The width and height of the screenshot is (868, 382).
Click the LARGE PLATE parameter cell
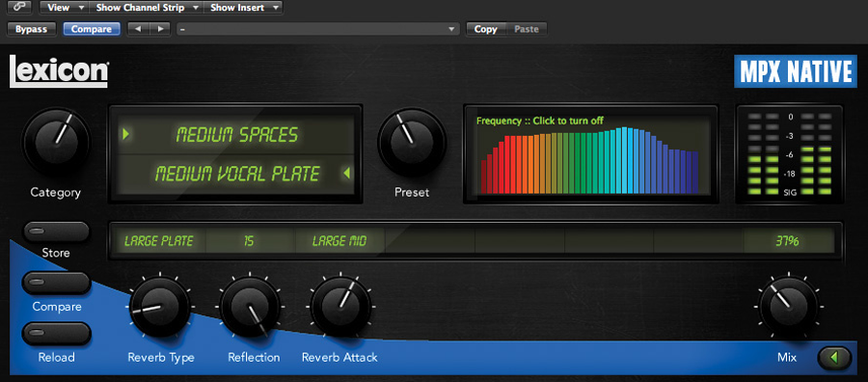pos(159,241)
